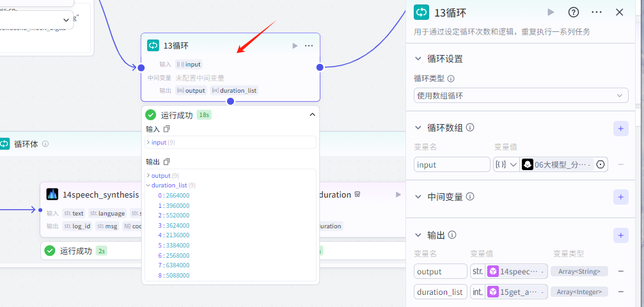Collapse the 输出 section in panel
Screen dimensions: 644x307
418,235
